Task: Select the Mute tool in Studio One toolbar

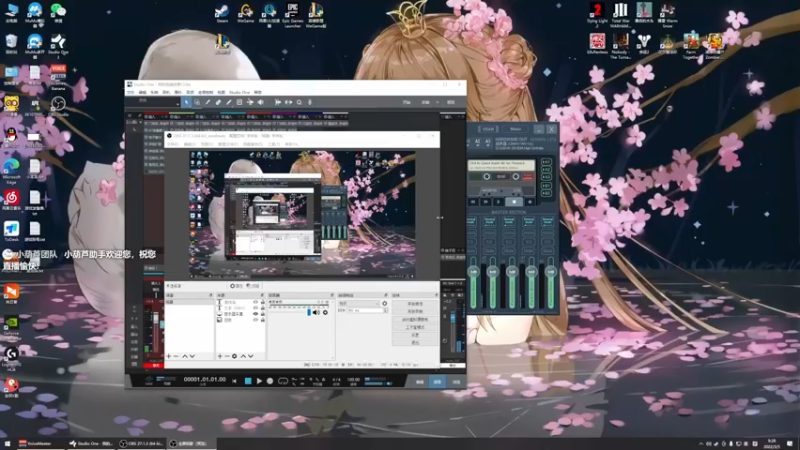Action: [x=239, y=103]
